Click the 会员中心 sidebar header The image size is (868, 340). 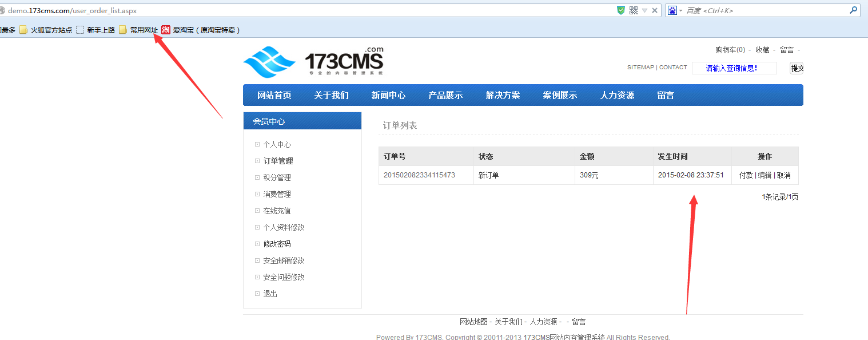pyautogui.click(x=302, y=121)
